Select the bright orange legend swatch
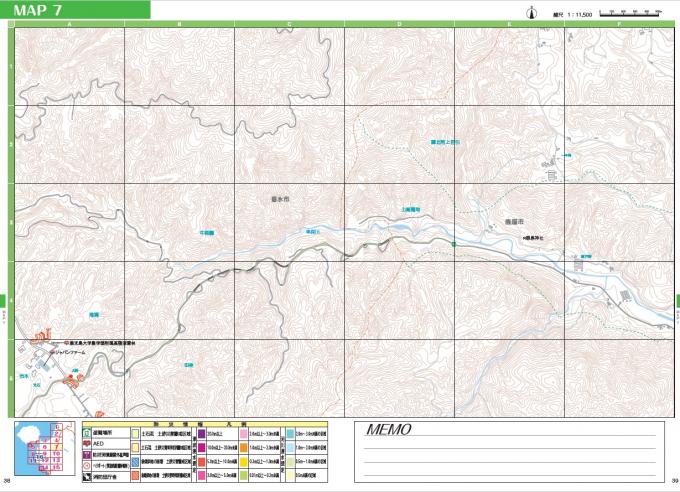This screenshot has width=680, height=492. 243,447
